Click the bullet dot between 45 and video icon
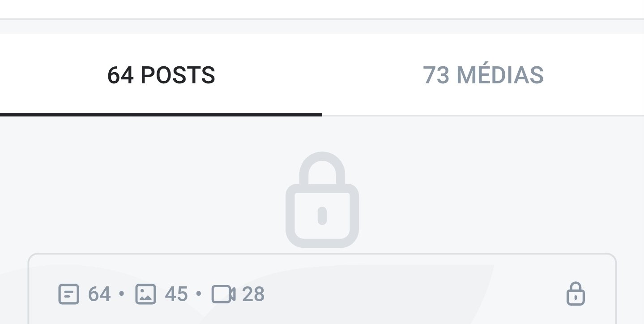Screen dimensions: 644x324 [x=199, y=295]
